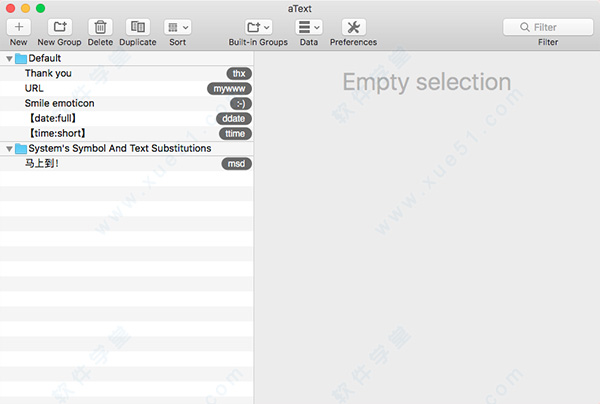Click the Preferences toolbar label

pyautogui.click(x=354, y=42)
